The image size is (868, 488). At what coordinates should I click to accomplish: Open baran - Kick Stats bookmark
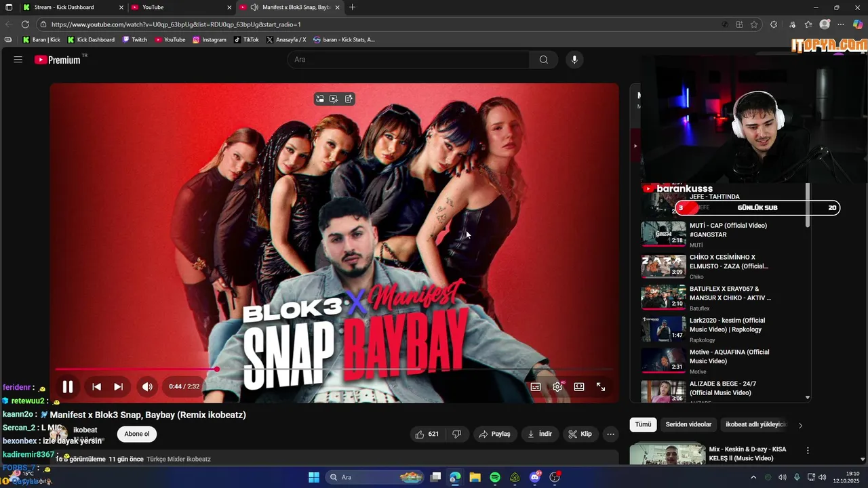tap(344, 40)
